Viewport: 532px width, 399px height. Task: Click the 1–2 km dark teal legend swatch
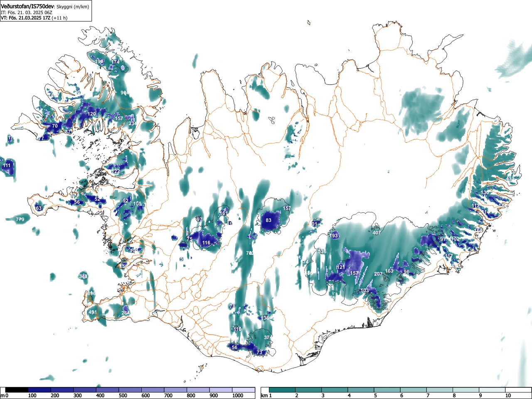[x=282, y=390]
